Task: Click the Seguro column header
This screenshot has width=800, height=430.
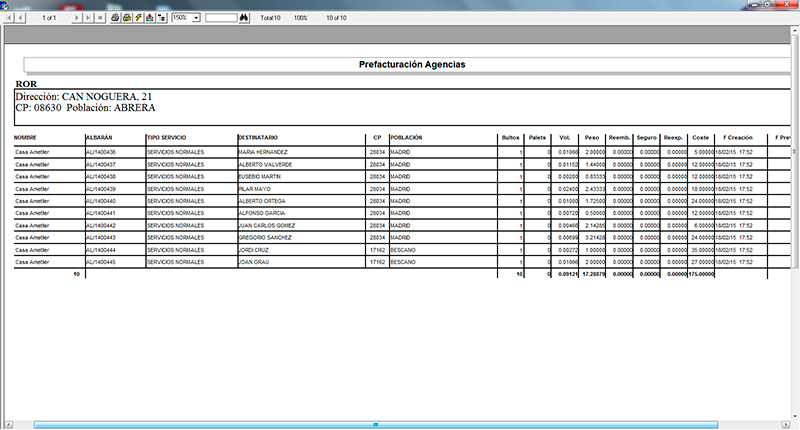Action: (646, 138)
